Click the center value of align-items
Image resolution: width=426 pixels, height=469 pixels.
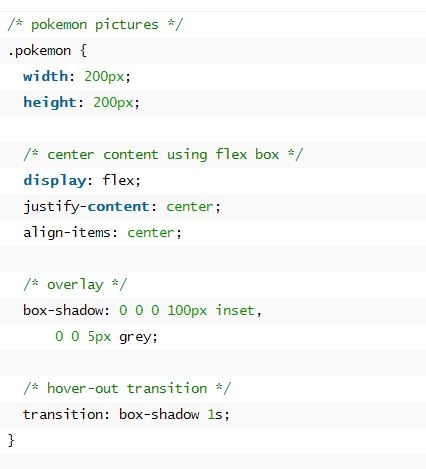pos(151,233)
